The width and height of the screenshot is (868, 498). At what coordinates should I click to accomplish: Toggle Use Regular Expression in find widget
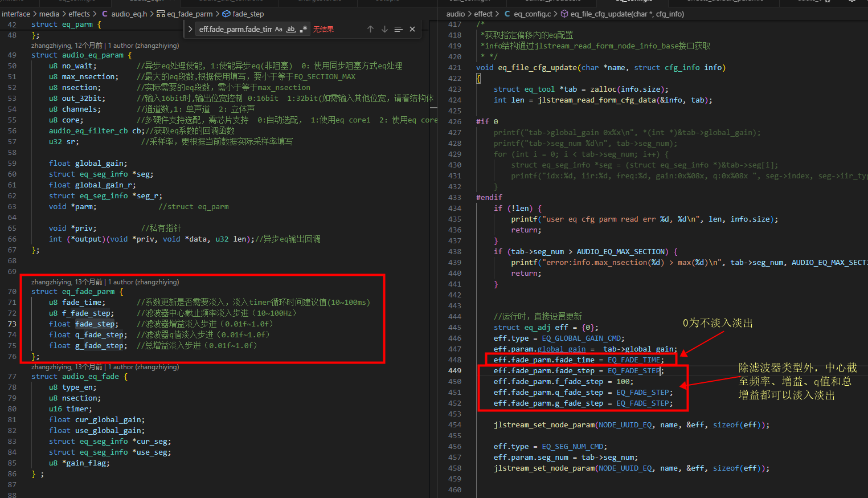click(x=304, y=29)
